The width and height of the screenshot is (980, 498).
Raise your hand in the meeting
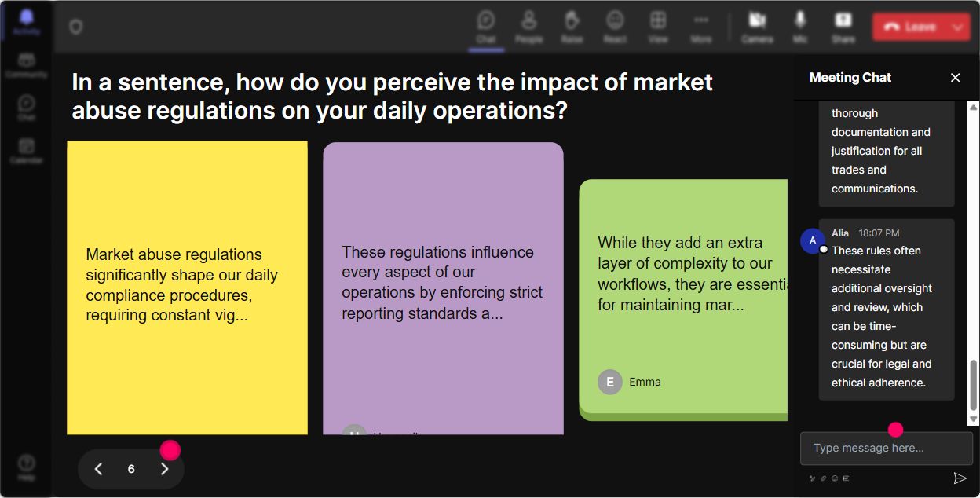pos(572,27)
